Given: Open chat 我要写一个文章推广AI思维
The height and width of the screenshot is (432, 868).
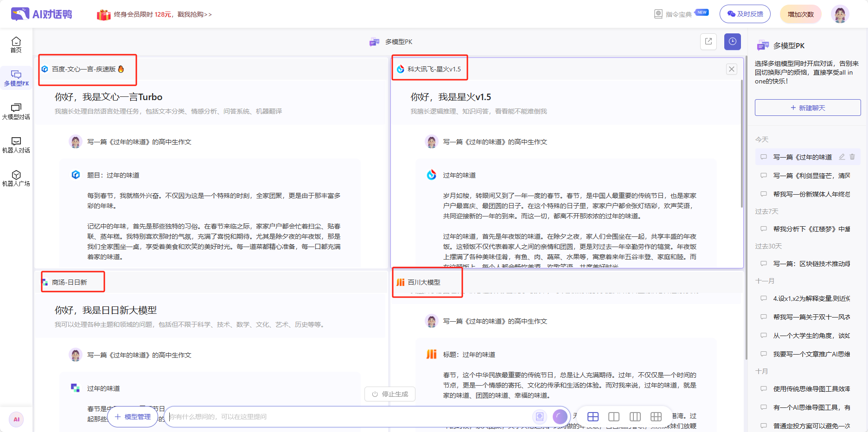Looking at the screenshot, I should click(808, 354).
